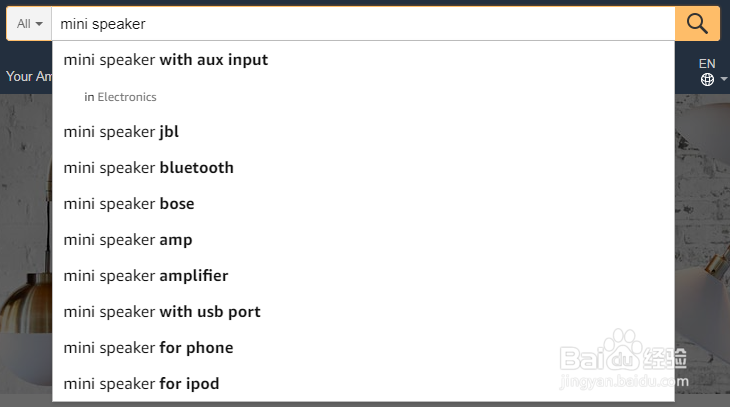The height and width of the screenshot is (407, 730).
Task: Click the globe language icon
Action: pos(707,80)
